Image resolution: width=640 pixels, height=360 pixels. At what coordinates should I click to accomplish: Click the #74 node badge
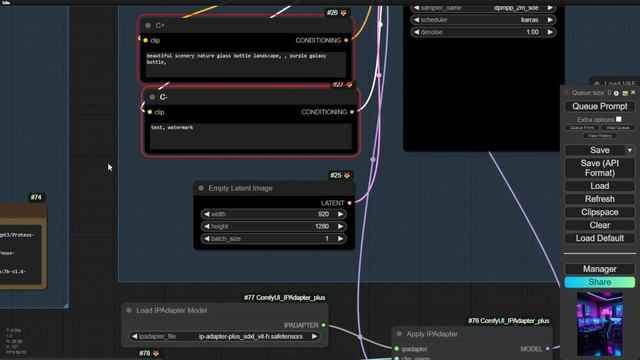click(x=36, y=198)
